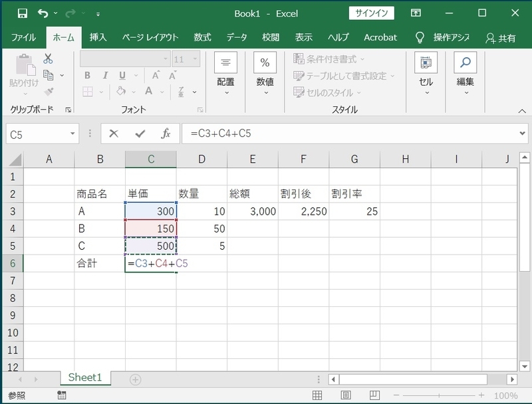Viewport: 532px width, 404px height.
Task: Select the Format Painter icon
Action: pyautogui.click(x=48, y=91)
